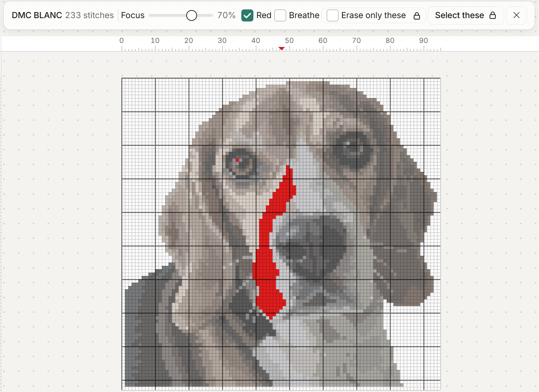Click the single red stitch in the dog's eye
Screen dimensions: 539x392
[237, 160]
